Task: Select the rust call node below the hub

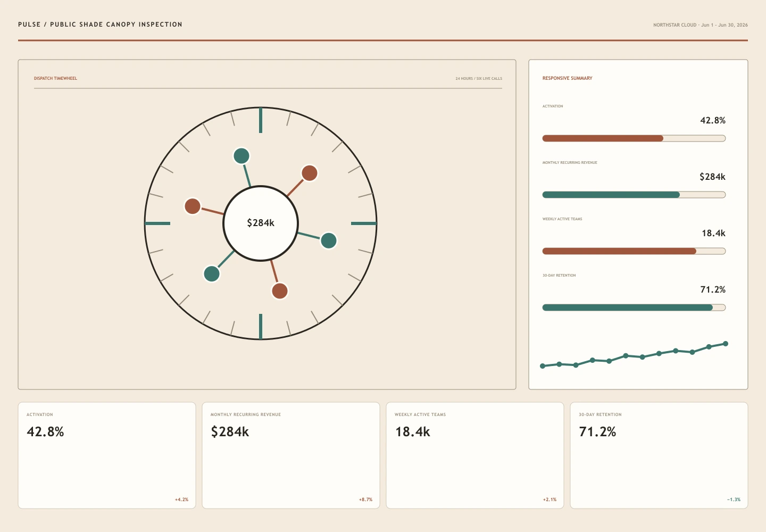Action: click(x=280, y=291)
